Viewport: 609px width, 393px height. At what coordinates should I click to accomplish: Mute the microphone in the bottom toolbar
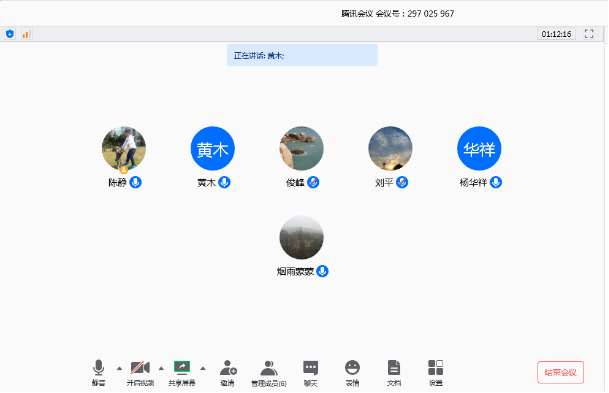pos(98,372)
